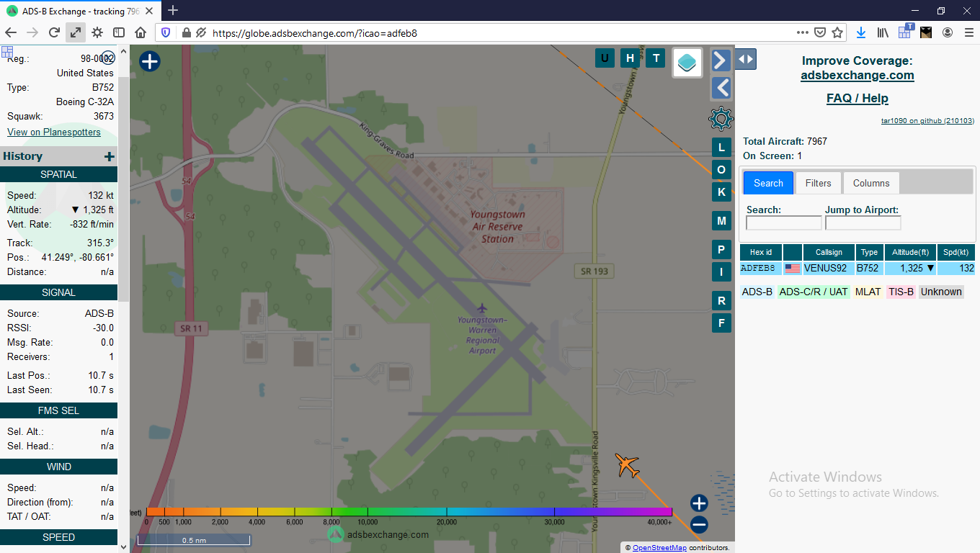Open Firefox downloads arrow
The height and width of the screenshot is (553, 980).
861,32
